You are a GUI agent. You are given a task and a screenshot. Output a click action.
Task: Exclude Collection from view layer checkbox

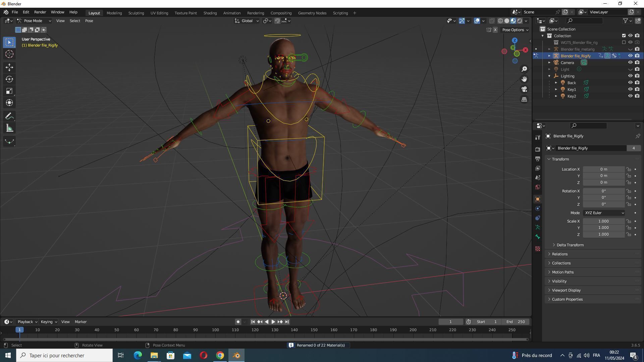tap(624, 36)
